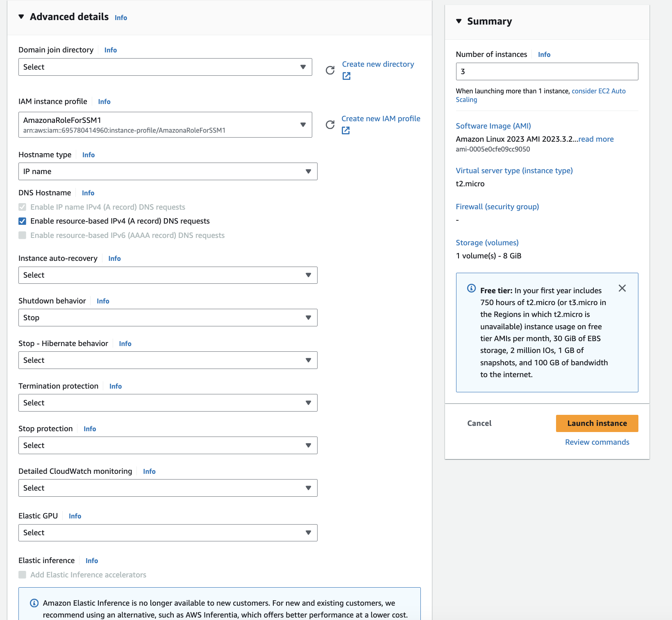Toggle Enable IP name IPv4 DNS requests checkbox
The width and height of the screenshot is (672, 620).
click(23, 207)
